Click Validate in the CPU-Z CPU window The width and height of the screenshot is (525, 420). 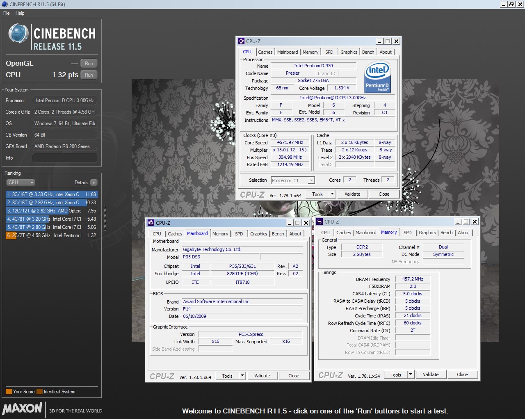point(352,194)
